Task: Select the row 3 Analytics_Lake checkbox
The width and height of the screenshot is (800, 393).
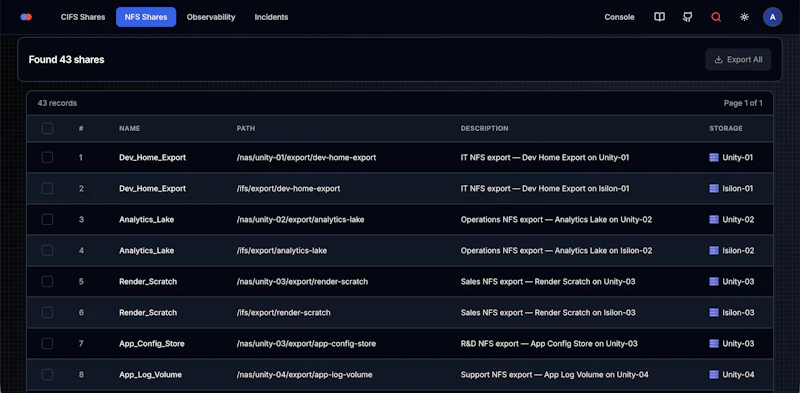Action: tap(47, 219)
